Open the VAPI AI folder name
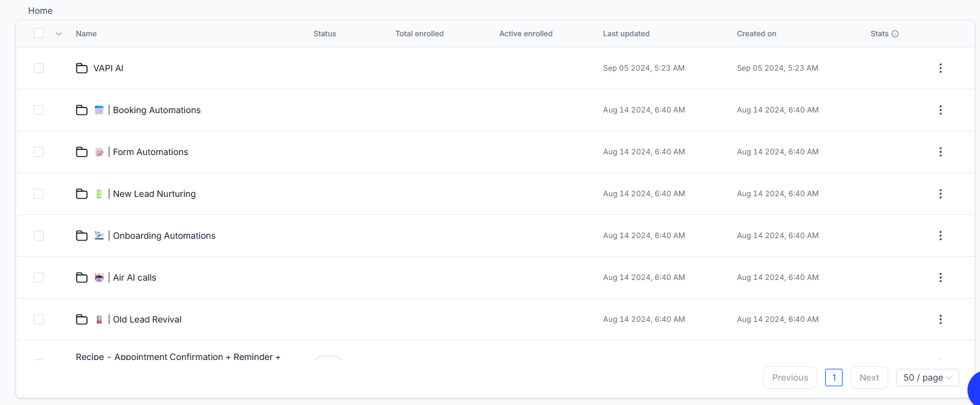Image resolution: width=980 pixels, height=405 pixels. click(x=108, y=68)
